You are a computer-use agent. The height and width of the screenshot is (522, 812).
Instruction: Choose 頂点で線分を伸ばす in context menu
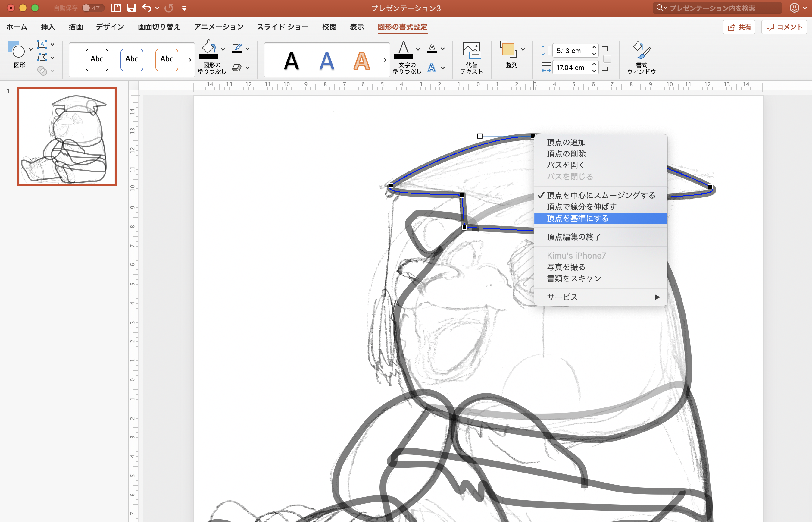(x=601, y=207)
